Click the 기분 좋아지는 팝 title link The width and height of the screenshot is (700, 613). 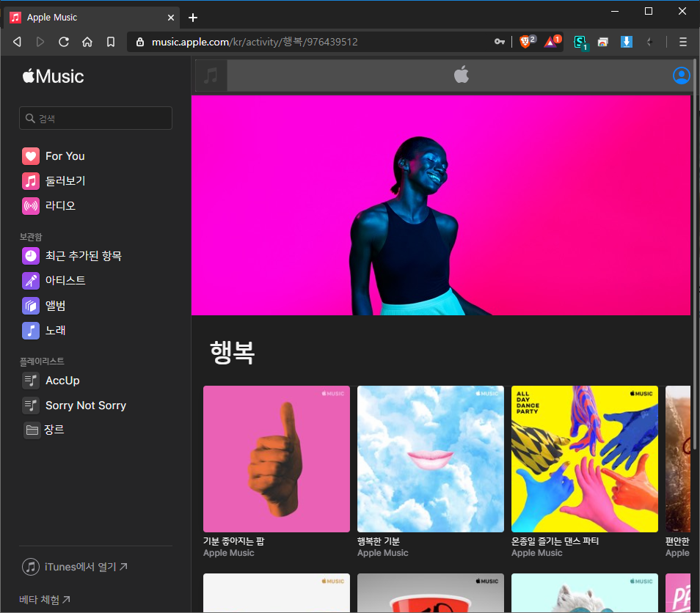[234, 541]
